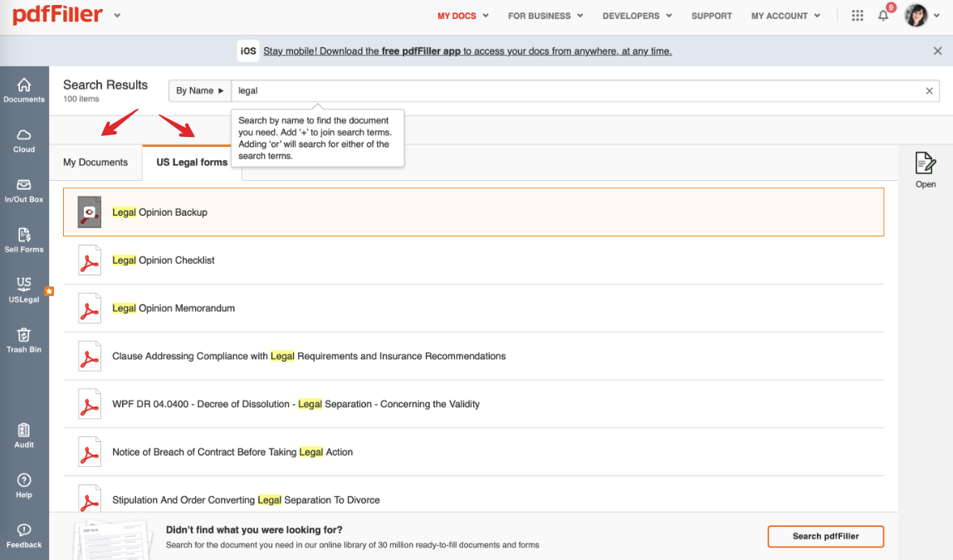This screenshot has height=560, width=953.
Task: Expand the MY ACCOUNT dropdown
Action: (x=785, y=16)
